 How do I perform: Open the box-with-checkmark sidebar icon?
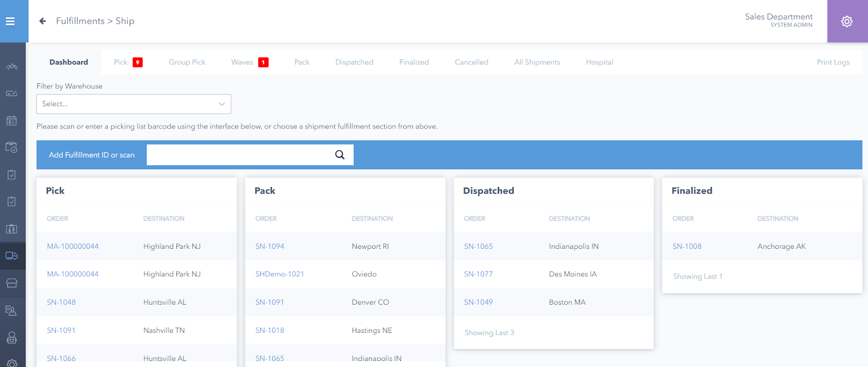click(12, 147)
